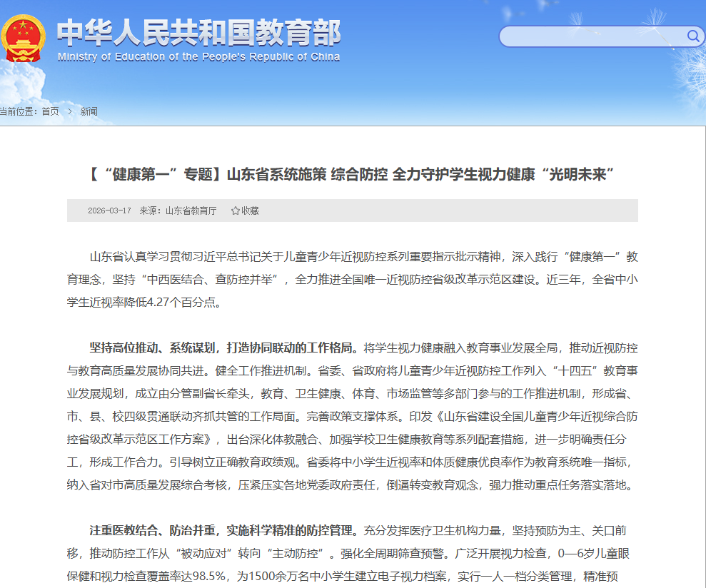
Task: Click the breadcrumb arrow separator after 首页
Action: 70,111
